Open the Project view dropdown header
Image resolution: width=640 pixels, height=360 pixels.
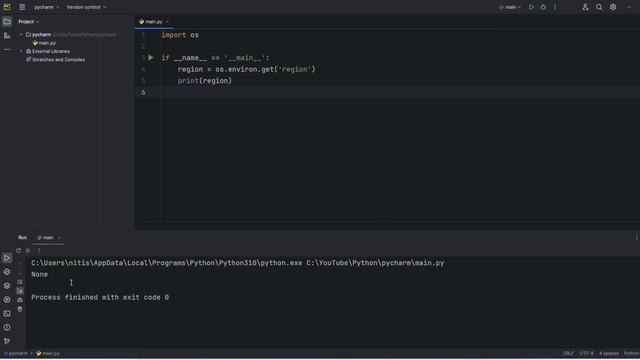tap(29, 22)
